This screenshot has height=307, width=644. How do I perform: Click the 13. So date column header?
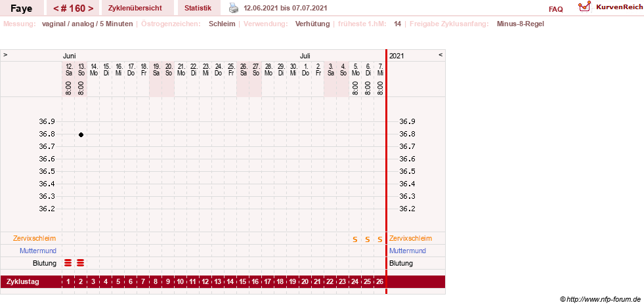click(82, 70)
